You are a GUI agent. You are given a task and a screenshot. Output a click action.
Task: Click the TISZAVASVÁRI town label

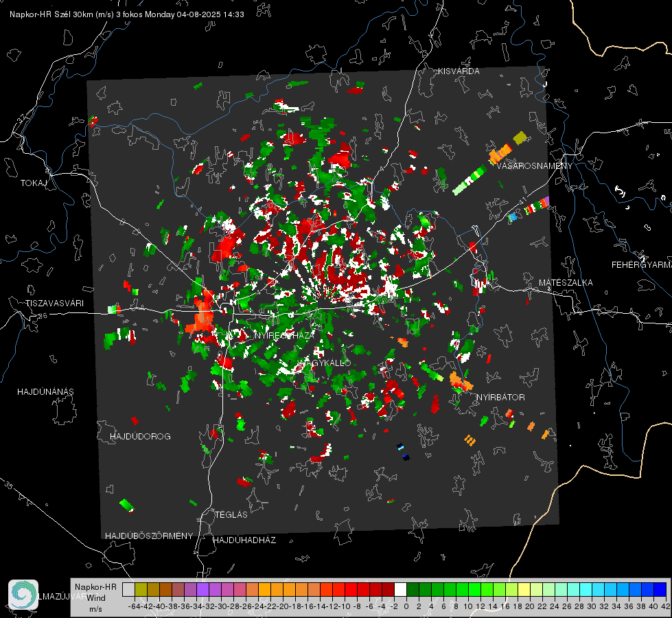tap(54, 304)
